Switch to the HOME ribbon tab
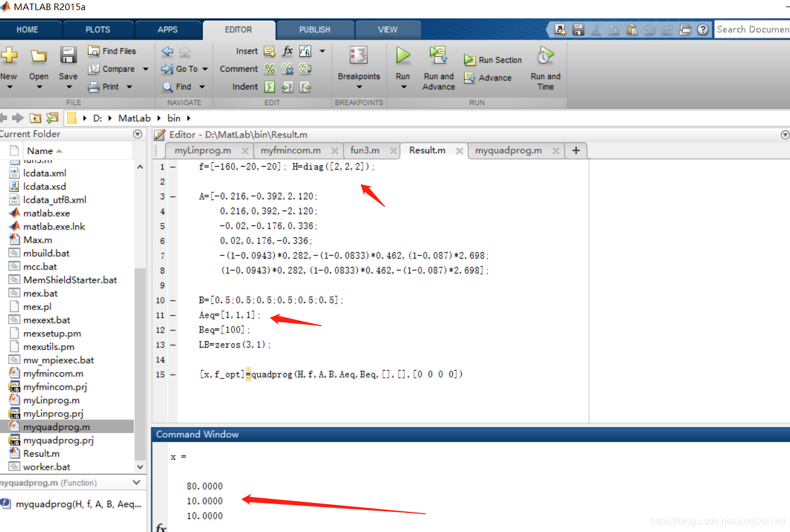The image size is (790, 532). (x=27, y=30)
